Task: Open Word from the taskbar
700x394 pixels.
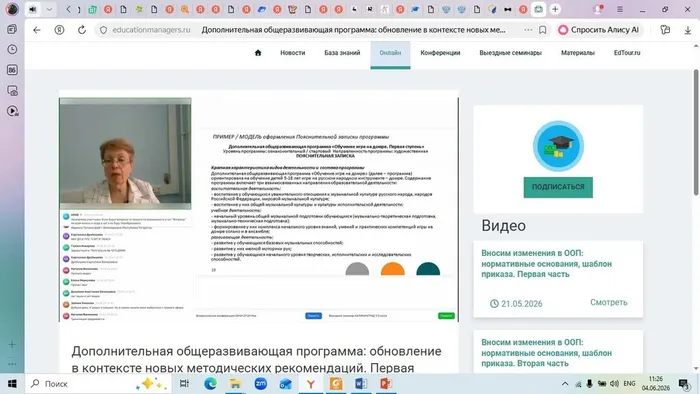Action: (x=361, y=384)
